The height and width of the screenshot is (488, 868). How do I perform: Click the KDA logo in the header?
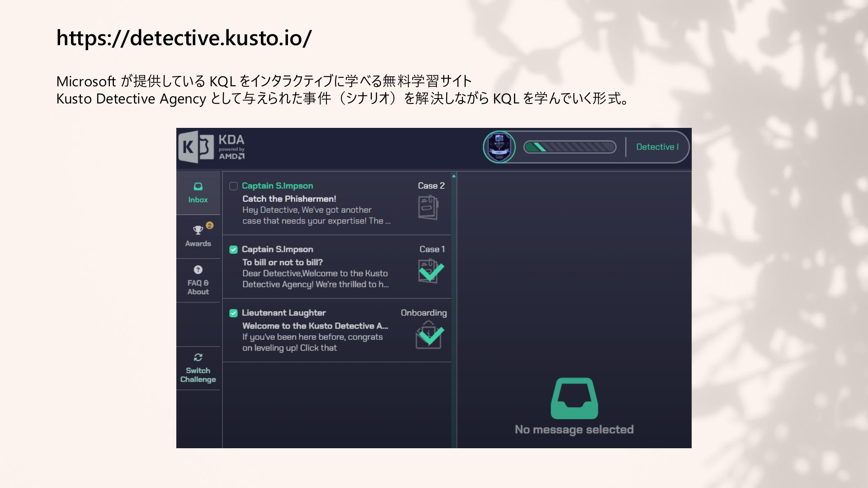(x=212, y=147)
